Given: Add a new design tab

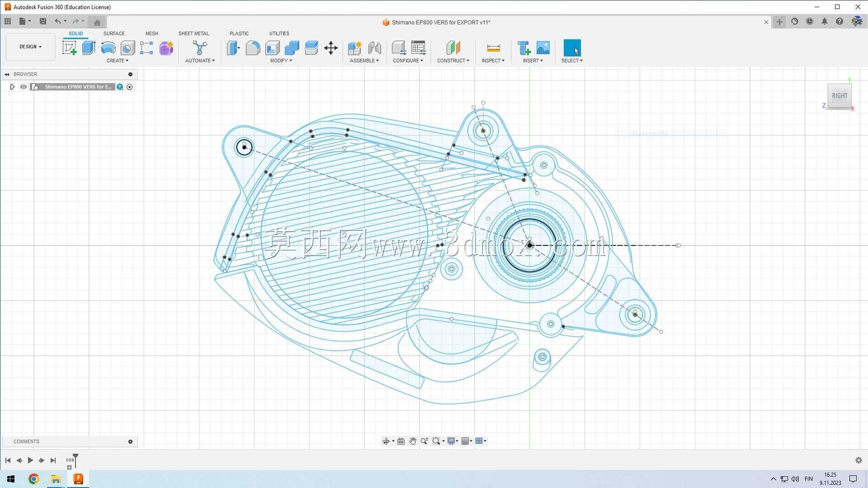Looking at the screenshot, I should pos(779,22).
